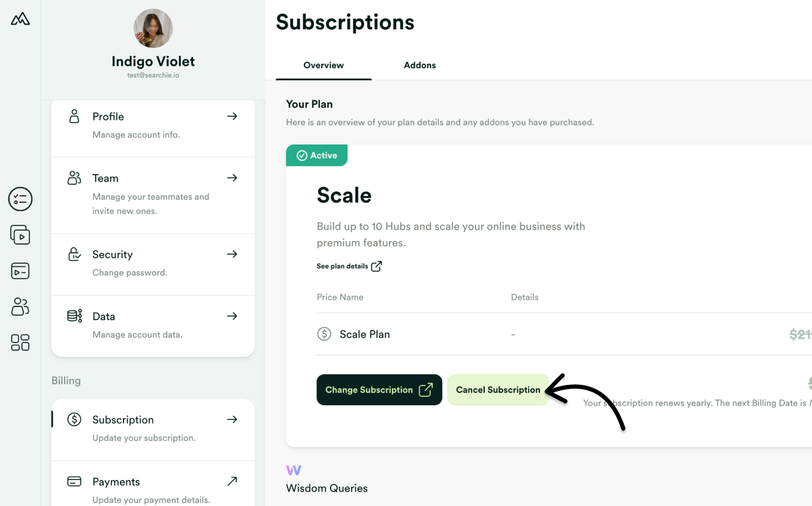Expand the Data settings arrow
Image resolution: width=812 pixels, height=506 pixels.
(232, 316)
